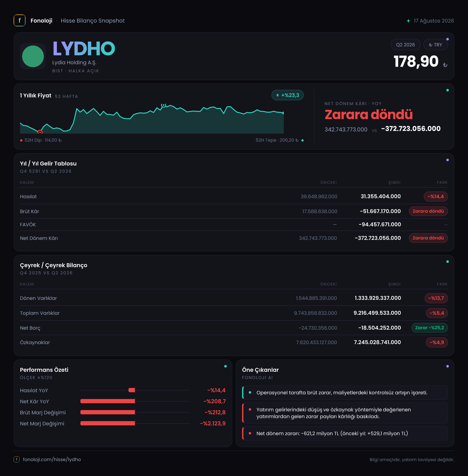Screen dimensions: 468x476
Task: Click the 178,90 share price
Action: [x=416, y=61]
